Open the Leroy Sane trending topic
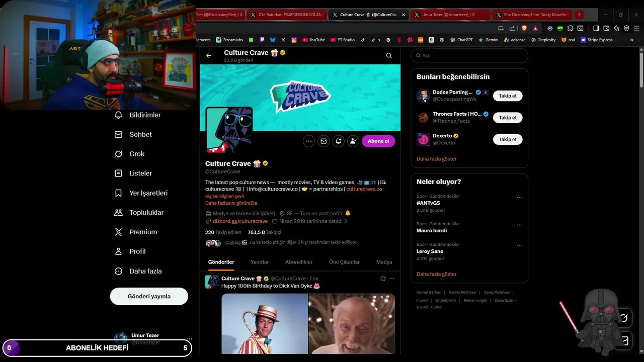The width and height of the screenshot is (644, 362). pyautogui.click(x=430, y=251)
